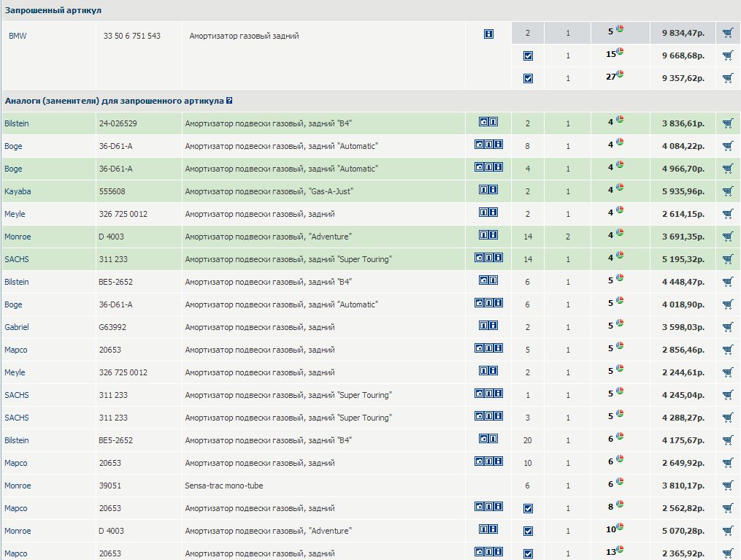Toggle the checkbox in the 9 357,62р. row
This screenshot has width=741, height=560.
point(529,78)
